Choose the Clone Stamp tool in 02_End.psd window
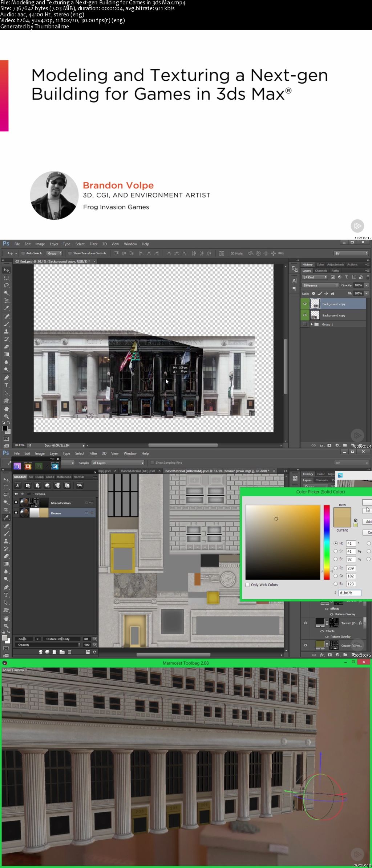Image resolution: width=372 pixels, height=868 pixels. [x=6, y=332]
